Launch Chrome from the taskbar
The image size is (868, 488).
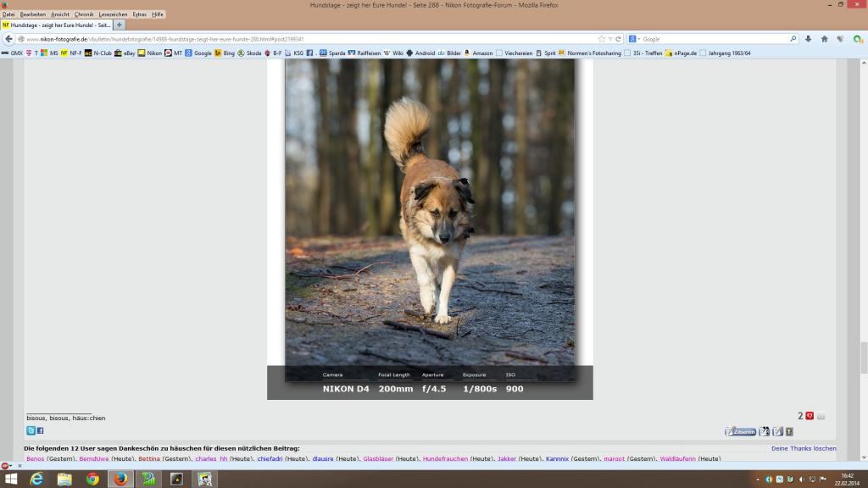click(x=92, y=480)
